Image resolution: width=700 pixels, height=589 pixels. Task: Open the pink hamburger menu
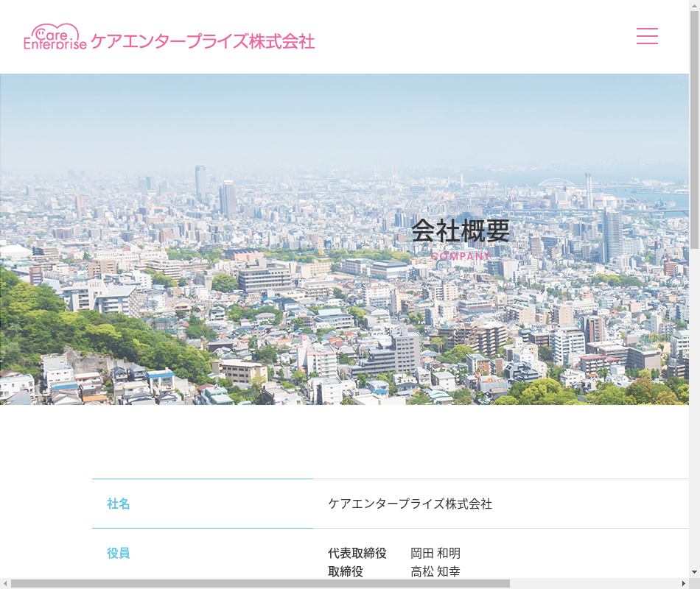(647, 36)
